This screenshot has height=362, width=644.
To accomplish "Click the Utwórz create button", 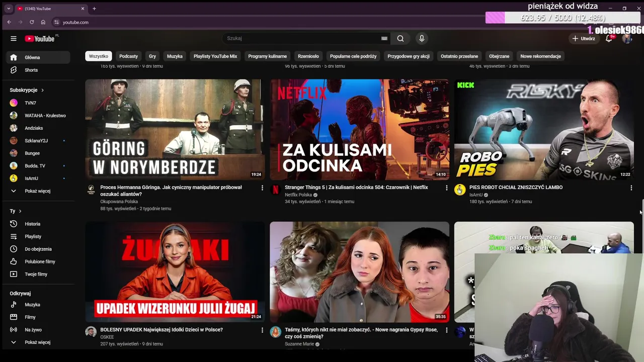I will (584, 39).
